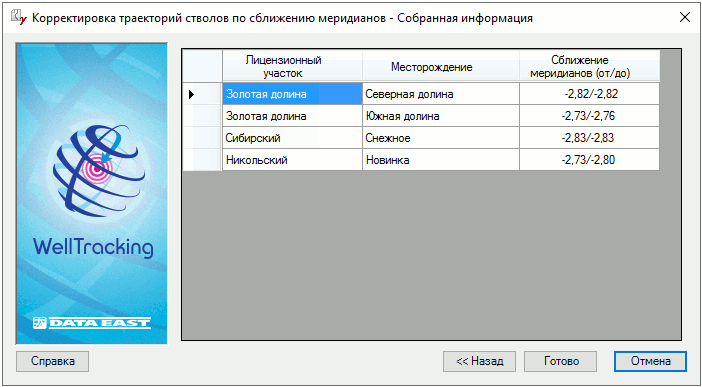Go back with << Назад button
Image resolution: width=702 pixels, height=387 pixels.
479,361
